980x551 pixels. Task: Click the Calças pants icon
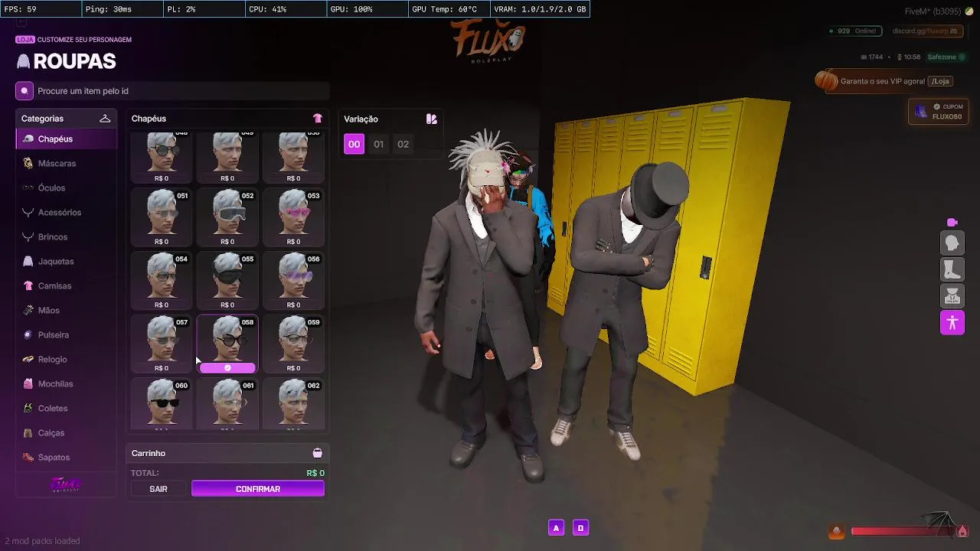(x=28, y=433)
